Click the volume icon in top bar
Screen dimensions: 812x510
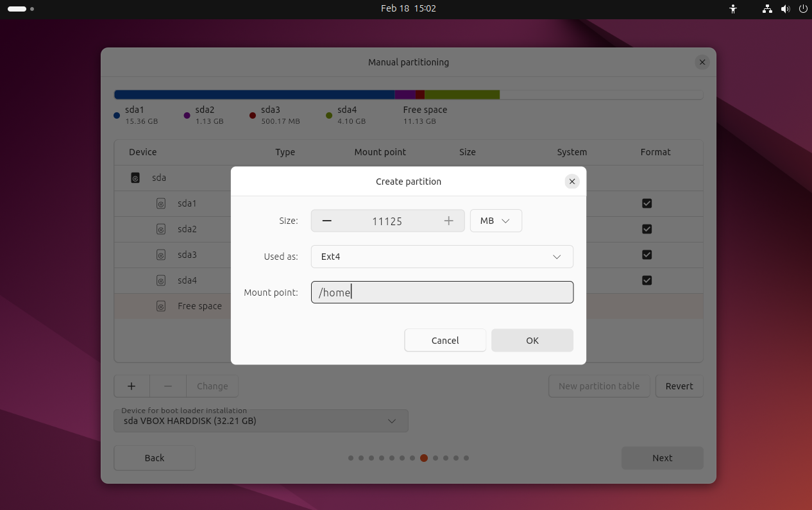[x=785, y=9]
